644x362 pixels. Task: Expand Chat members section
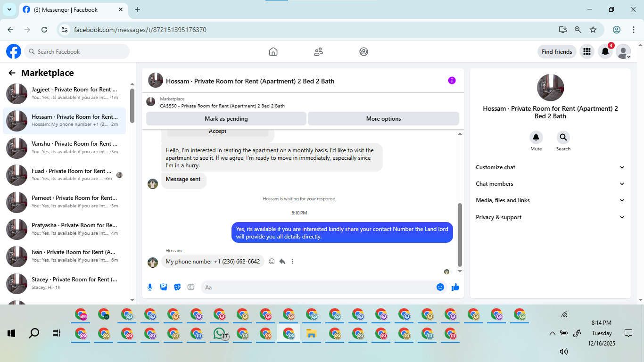click(x=550, y=184)
